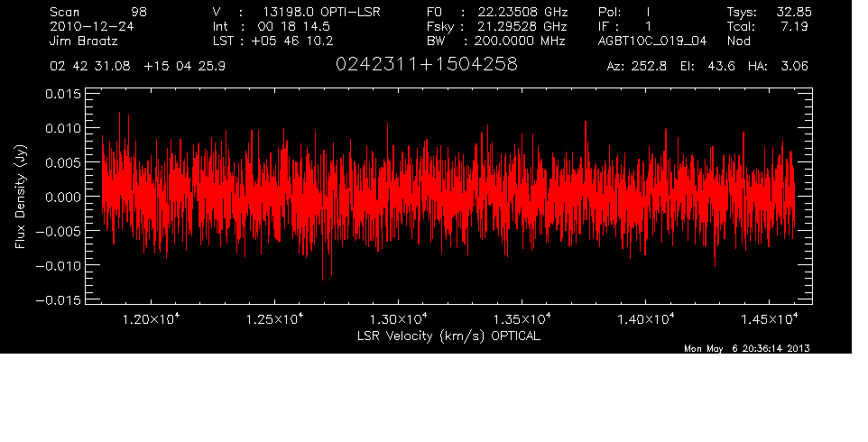Click the LST value +05 46 10.2
868x442 pixels.
pyautogui.click(x=292, y=41)
